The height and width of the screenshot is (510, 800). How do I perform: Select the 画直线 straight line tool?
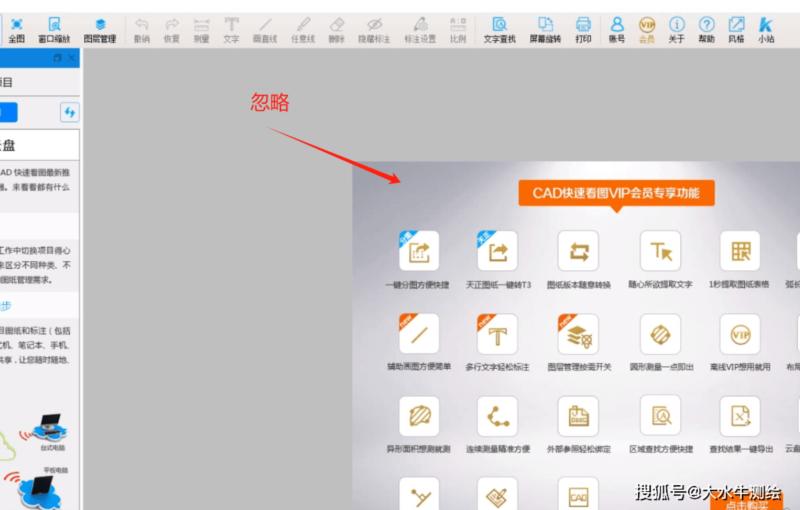click(265, 30)
